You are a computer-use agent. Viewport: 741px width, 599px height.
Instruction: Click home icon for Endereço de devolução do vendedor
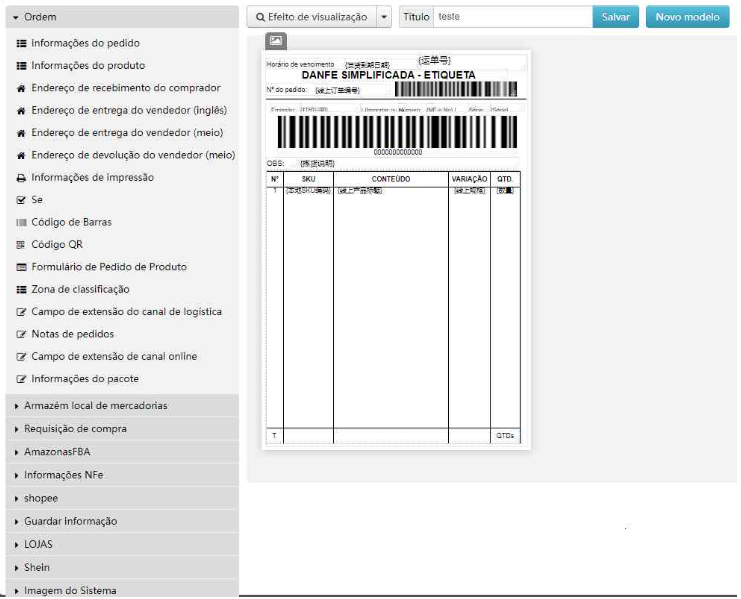pyautogui.click(x=21, y=155)
